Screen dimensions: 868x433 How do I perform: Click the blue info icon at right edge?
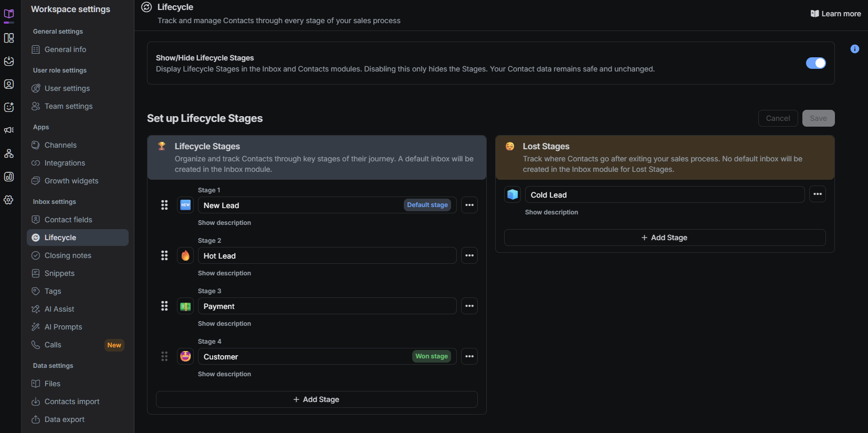855,49
